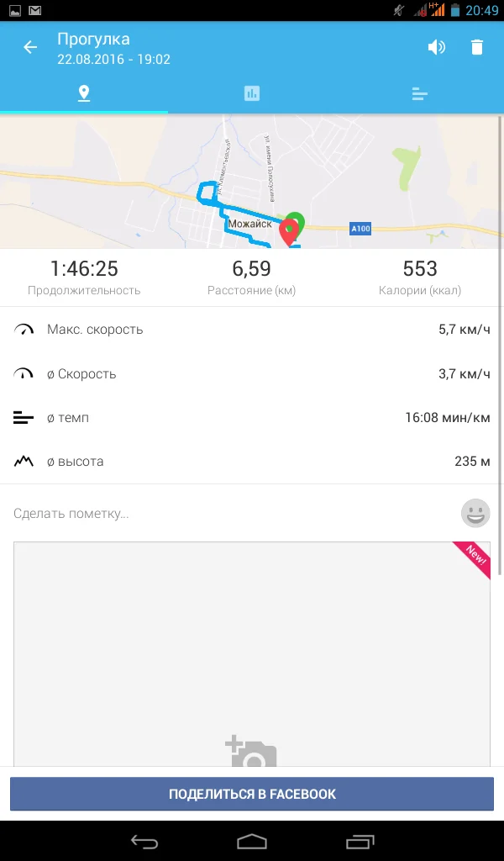
Task: Open the Android recent apps button
Action: click(360, 841)
